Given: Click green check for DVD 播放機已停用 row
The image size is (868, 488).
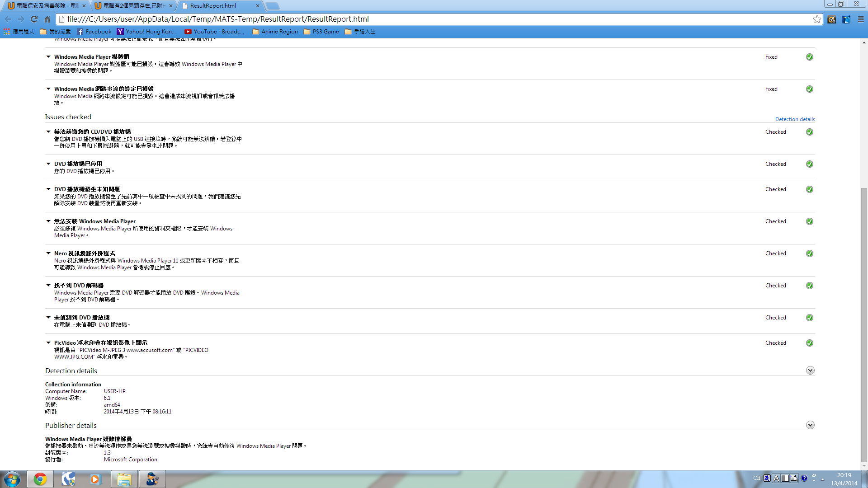Looking at the screenshot, I should click(810, 164).
